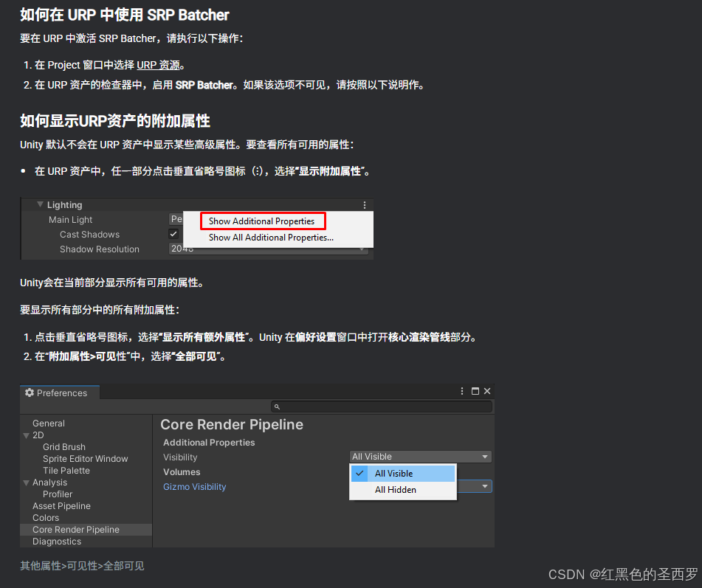Viewport: 702px width, 588px height.
Task: Click the search magnifier icon
Action: [277, 407]
